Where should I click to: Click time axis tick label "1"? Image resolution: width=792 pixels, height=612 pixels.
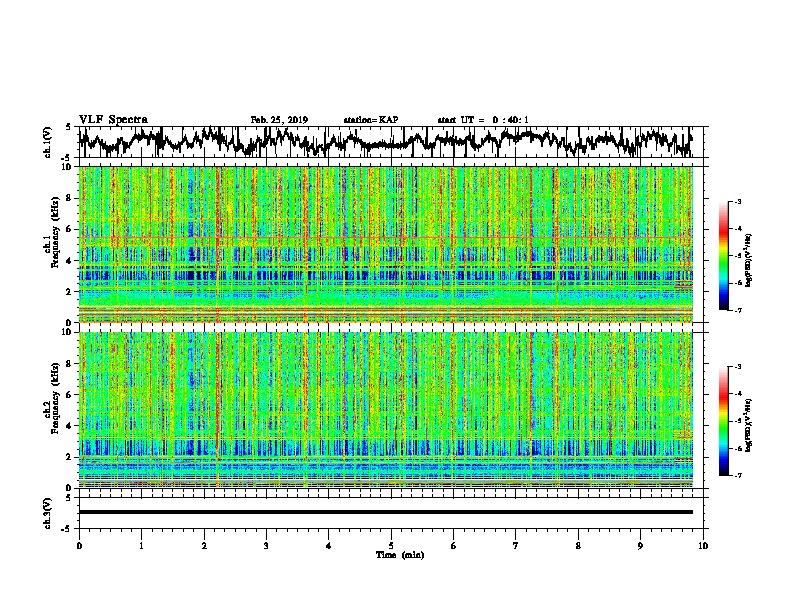(142, 546)
